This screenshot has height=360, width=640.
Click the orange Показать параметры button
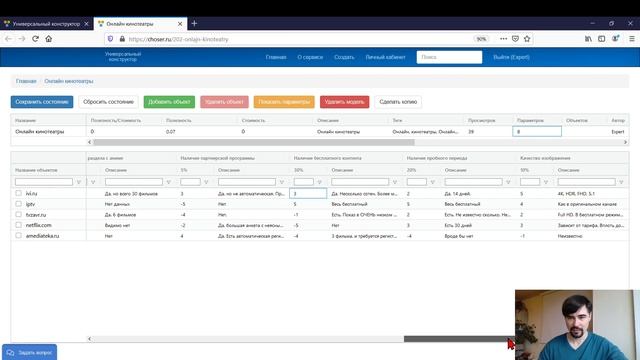(x=284, y=102)
